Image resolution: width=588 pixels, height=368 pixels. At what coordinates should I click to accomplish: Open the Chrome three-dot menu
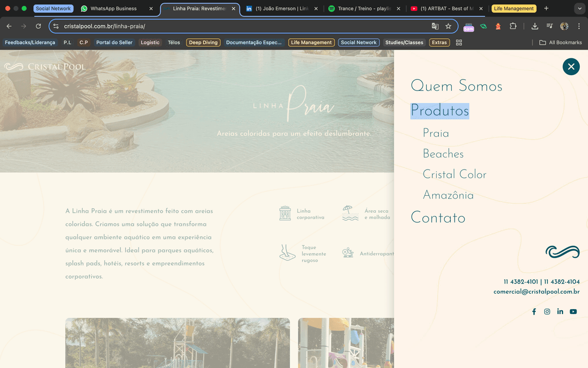coord(579,26)
